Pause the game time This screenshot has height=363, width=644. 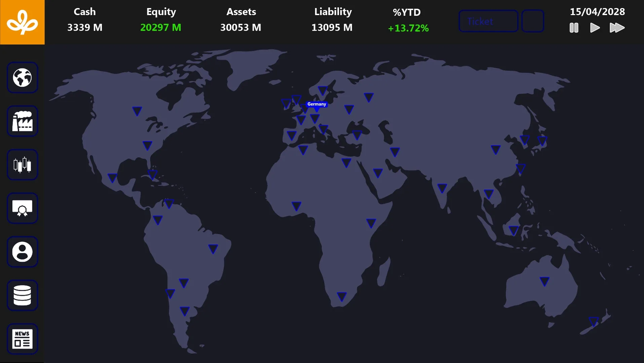[574, 28]
